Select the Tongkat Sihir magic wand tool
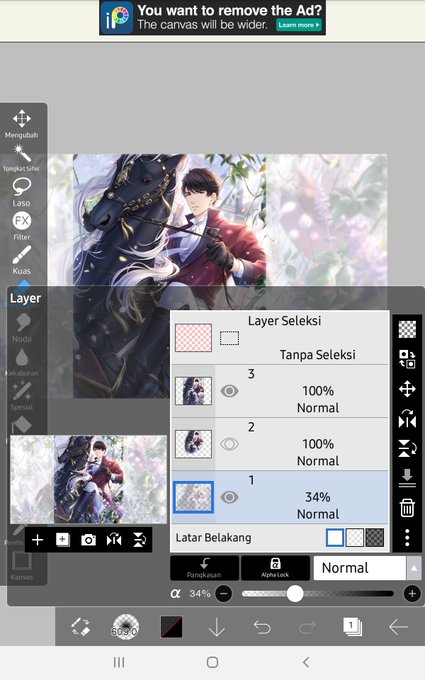Image resolution: width=425 pixels, height=680 pixels. coord(22,158)
